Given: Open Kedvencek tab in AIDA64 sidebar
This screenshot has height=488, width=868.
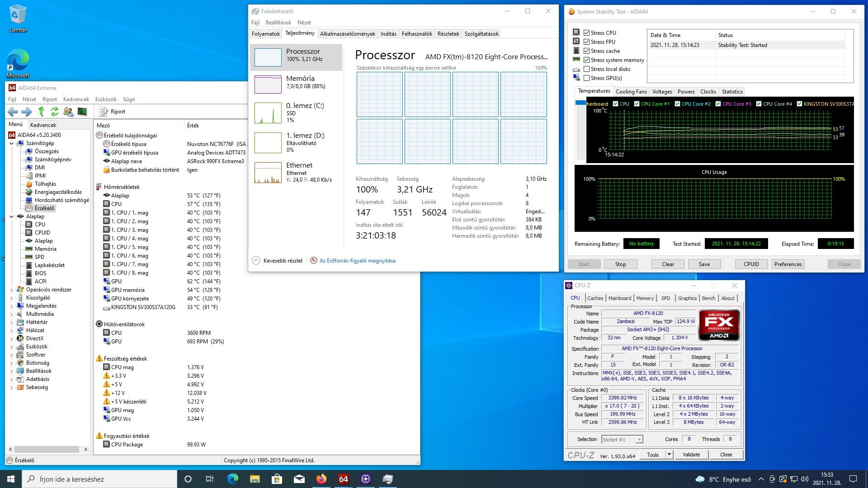Looking at the screenshot, I should pyautogui.click(x=43, y=125).
